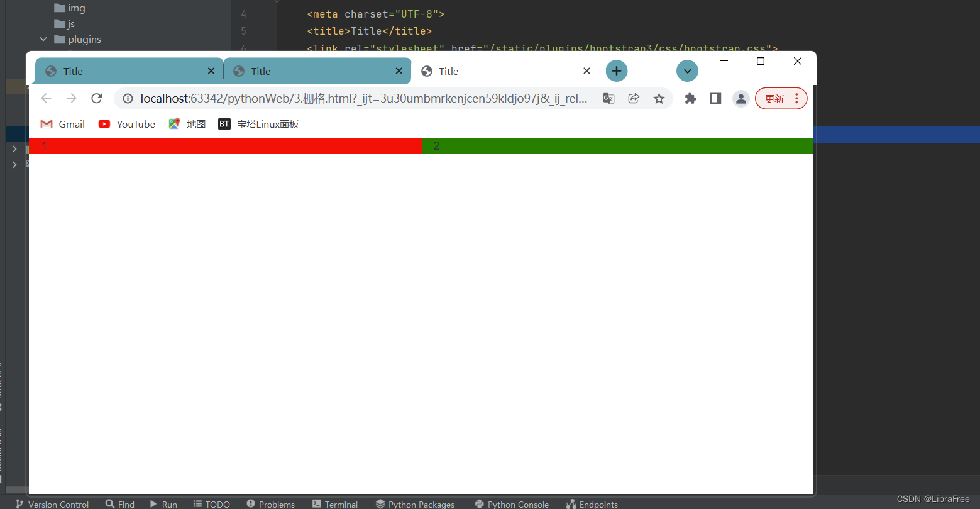Switch to the second Title tab
This screenshot has width=980, height=509.
click(x=317, y=71)
